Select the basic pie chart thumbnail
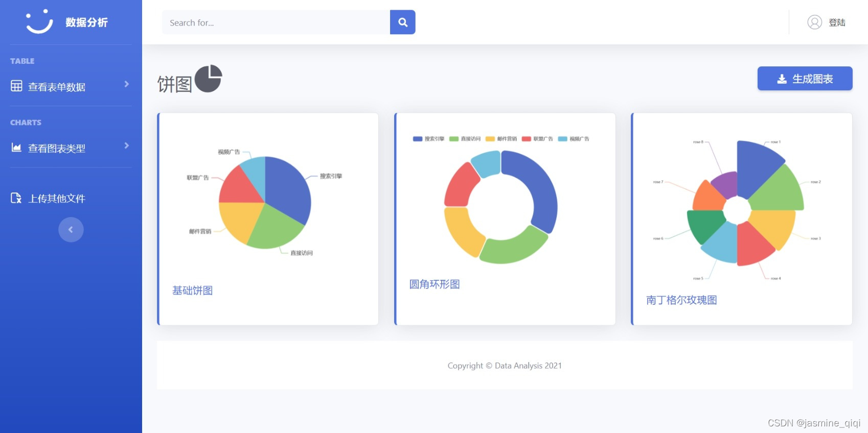 (265, 202)
